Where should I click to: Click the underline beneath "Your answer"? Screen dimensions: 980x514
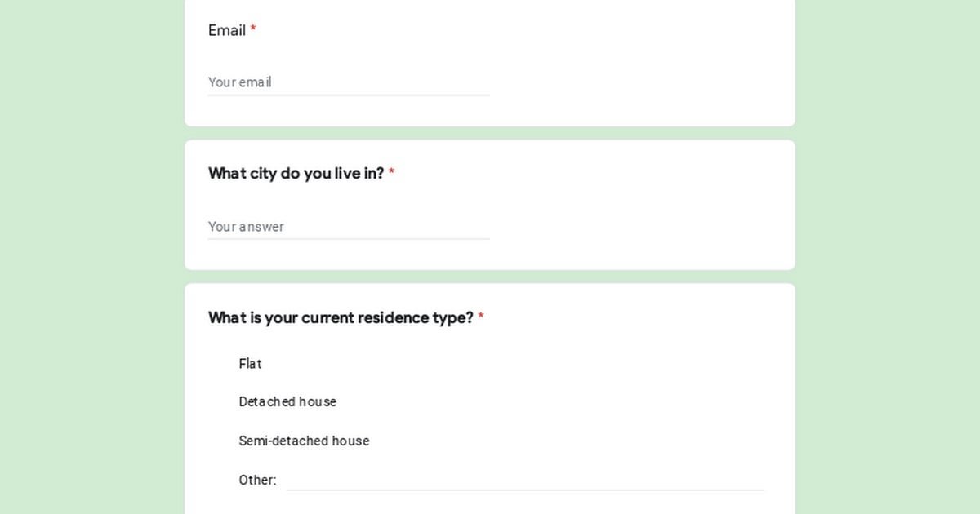click(x=349, y=239)
